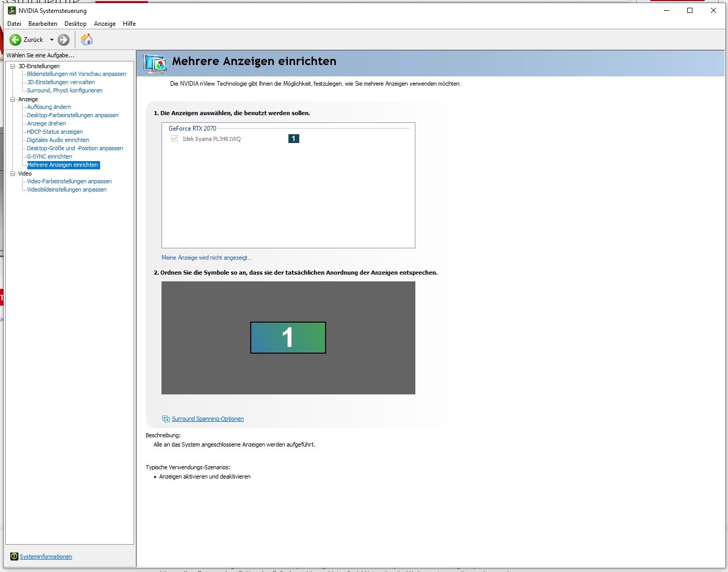Open the Zurück history dropdown arrow
728x572 pixels.
(x=52, y=40)
